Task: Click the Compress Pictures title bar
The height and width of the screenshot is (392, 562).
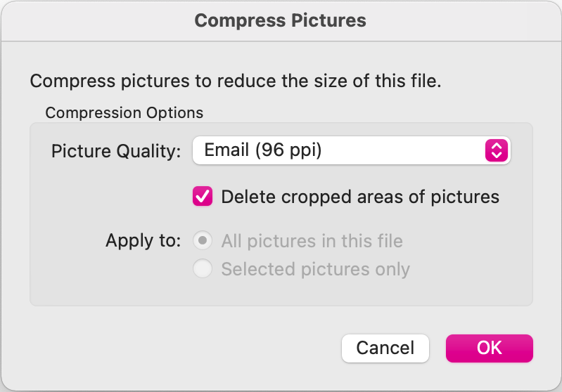Action: tap(280, 20)
